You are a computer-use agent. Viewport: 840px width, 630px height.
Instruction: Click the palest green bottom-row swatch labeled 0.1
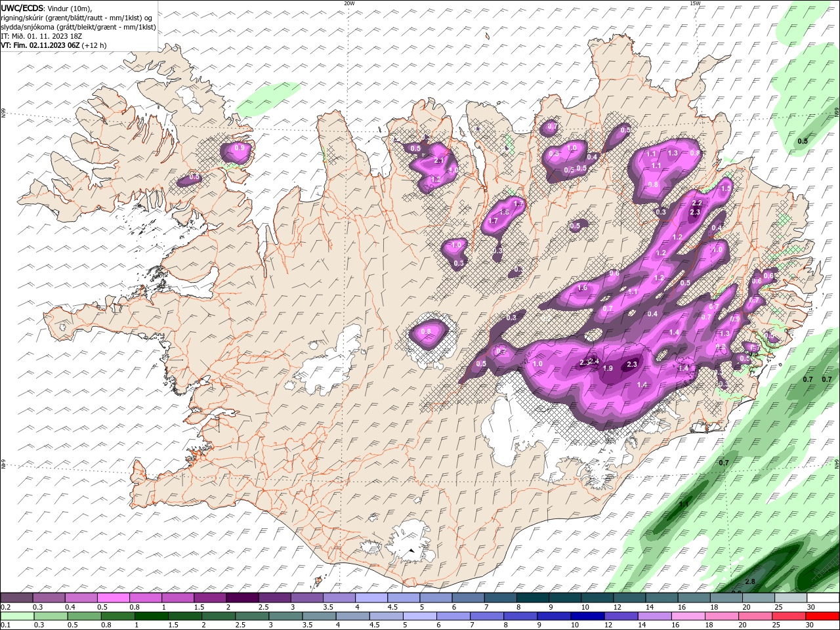(17, 616)
